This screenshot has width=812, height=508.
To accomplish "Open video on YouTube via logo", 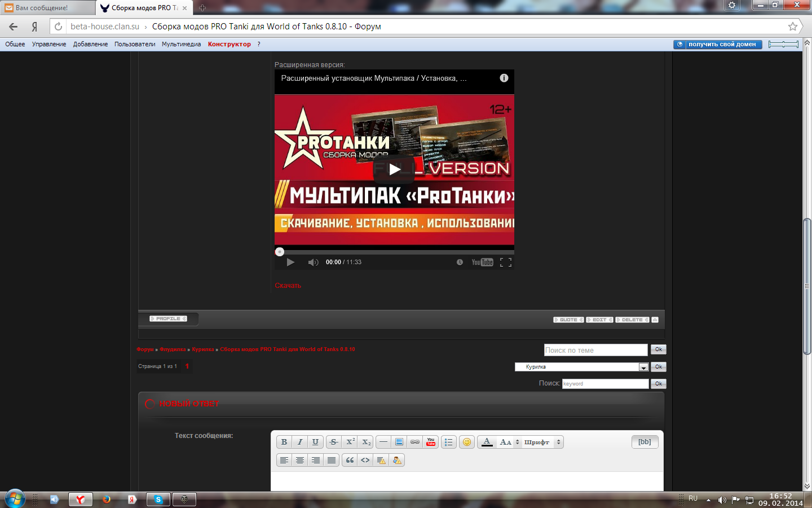I will point(483,262).
